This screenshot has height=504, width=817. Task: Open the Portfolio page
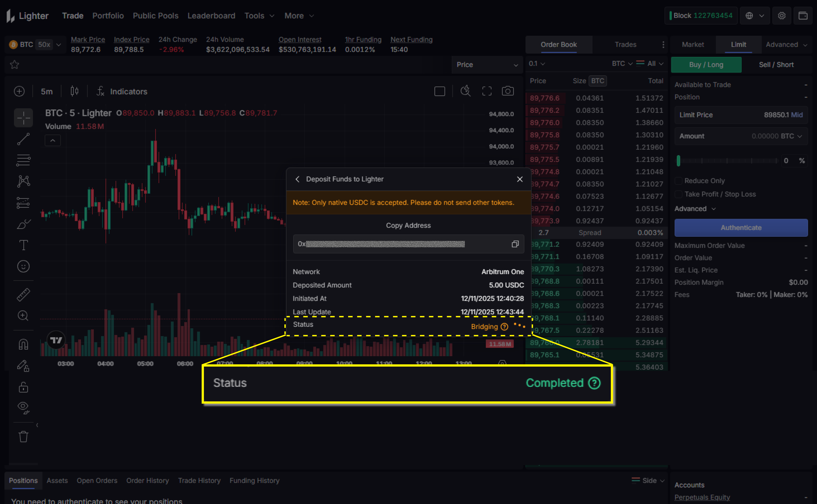pos(108,16)
